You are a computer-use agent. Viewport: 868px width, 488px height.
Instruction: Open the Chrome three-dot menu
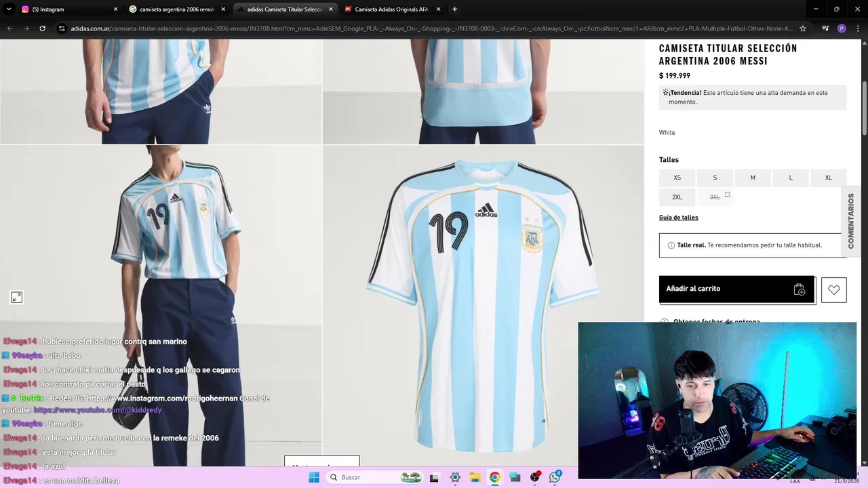tap(858, 28)
